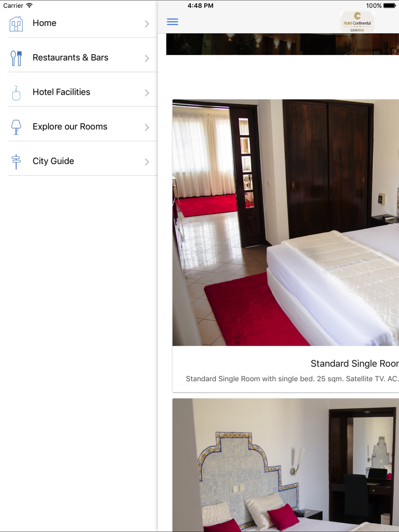Expand the Restaurants & Bars chevron
This screenshot has width=399, height=532.
coord(147,58)
